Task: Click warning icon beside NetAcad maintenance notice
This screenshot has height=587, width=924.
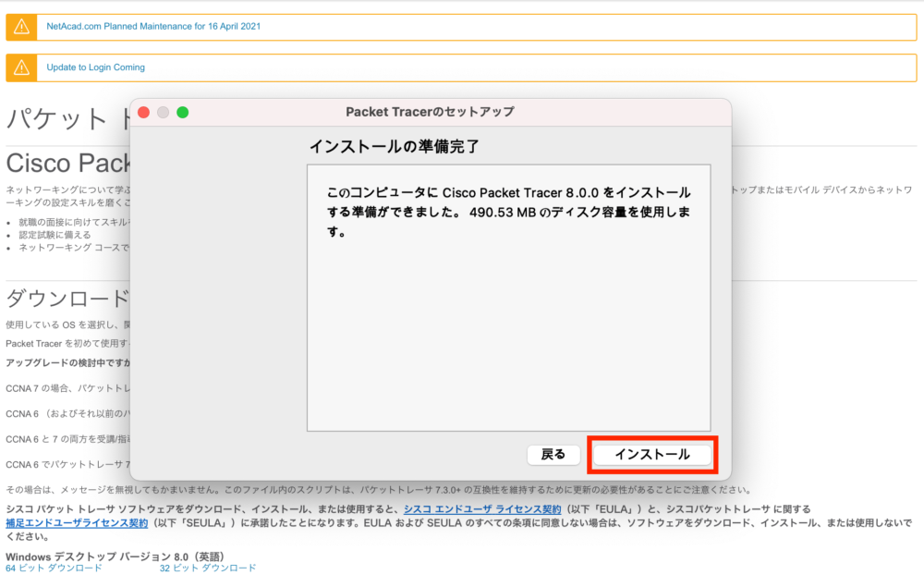Action: [x=22, y=27]
